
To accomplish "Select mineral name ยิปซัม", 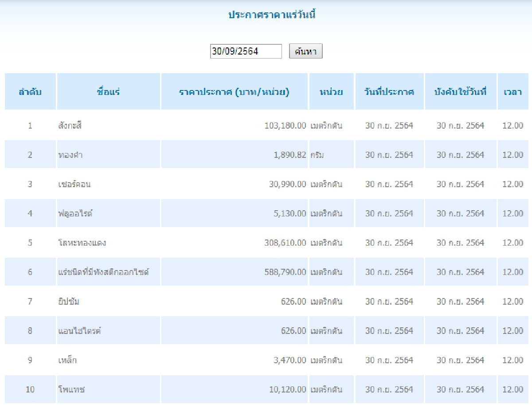I will click(x=69, y=301).
